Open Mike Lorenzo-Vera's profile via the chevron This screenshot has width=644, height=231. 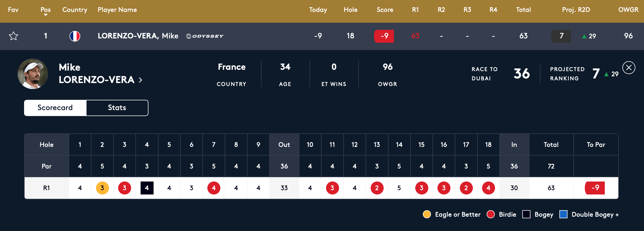coord(141,80)
